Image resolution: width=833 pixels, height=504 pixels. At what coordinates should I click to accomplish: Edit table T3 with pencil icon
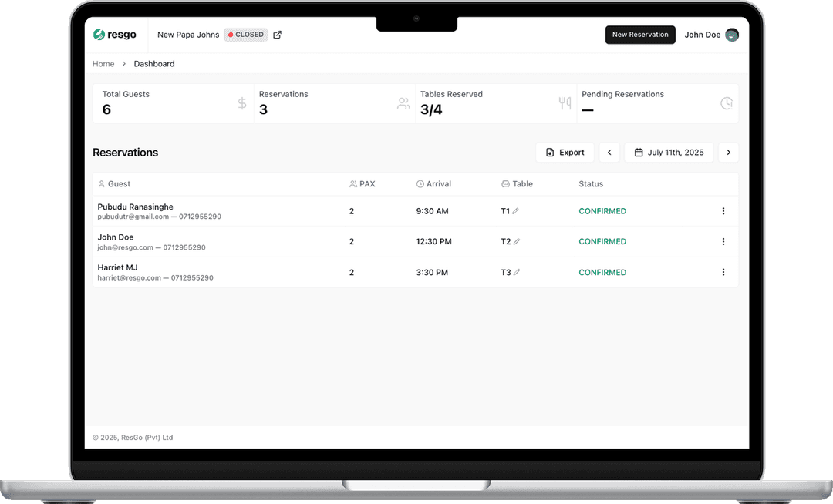516,272
